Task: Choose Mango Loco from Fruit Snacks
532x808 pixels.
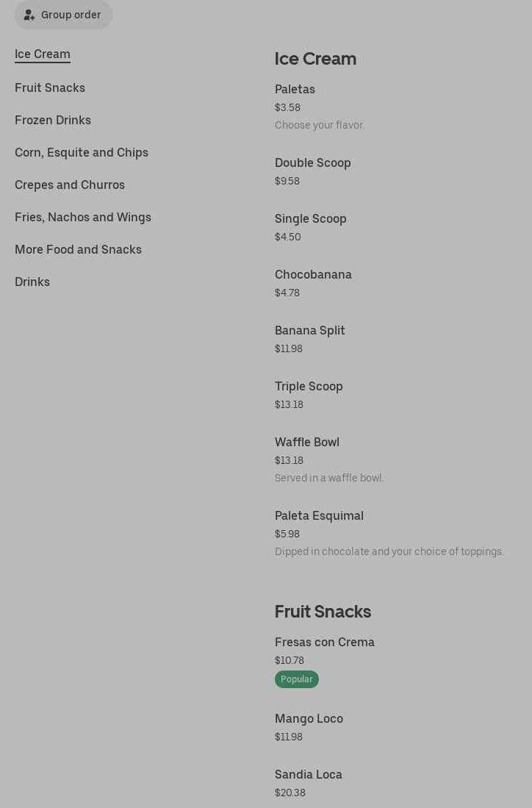Action: (x=309, y=718)
